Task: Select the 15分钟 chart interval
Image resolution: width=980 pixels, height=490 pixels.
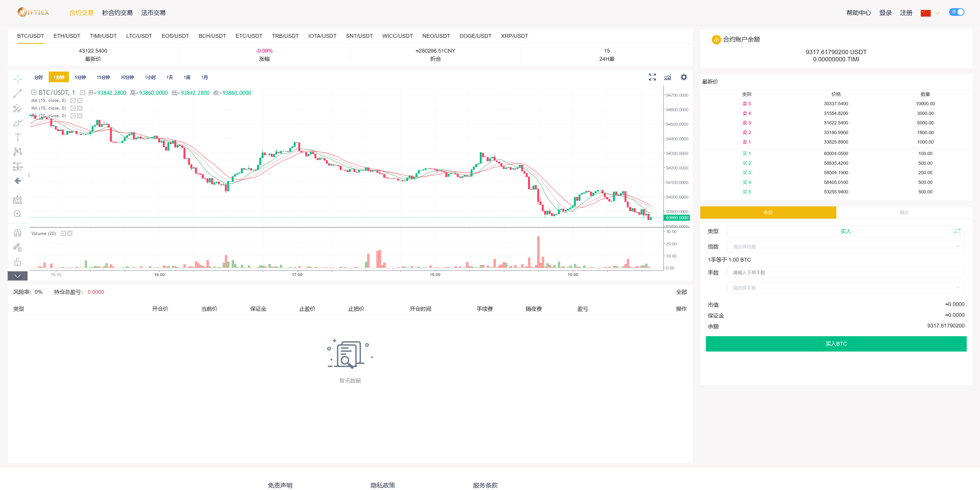Action: pyautogui.click(x=103, y=77)
